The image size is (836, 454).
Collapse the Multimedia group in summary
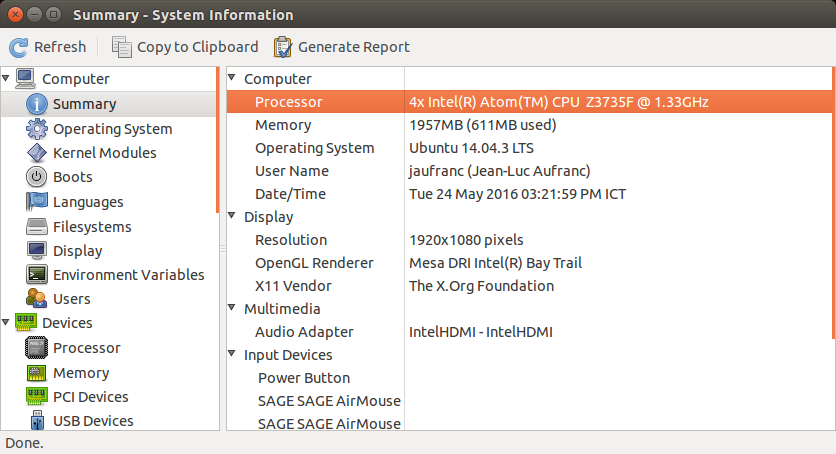click(x=232, y=307)
